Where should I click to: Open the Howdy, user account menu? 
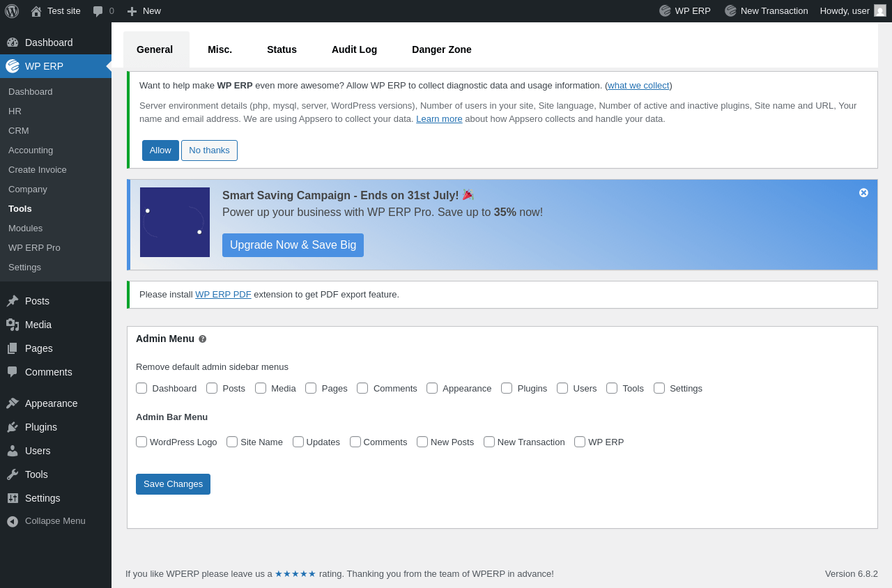pos(853,10)
